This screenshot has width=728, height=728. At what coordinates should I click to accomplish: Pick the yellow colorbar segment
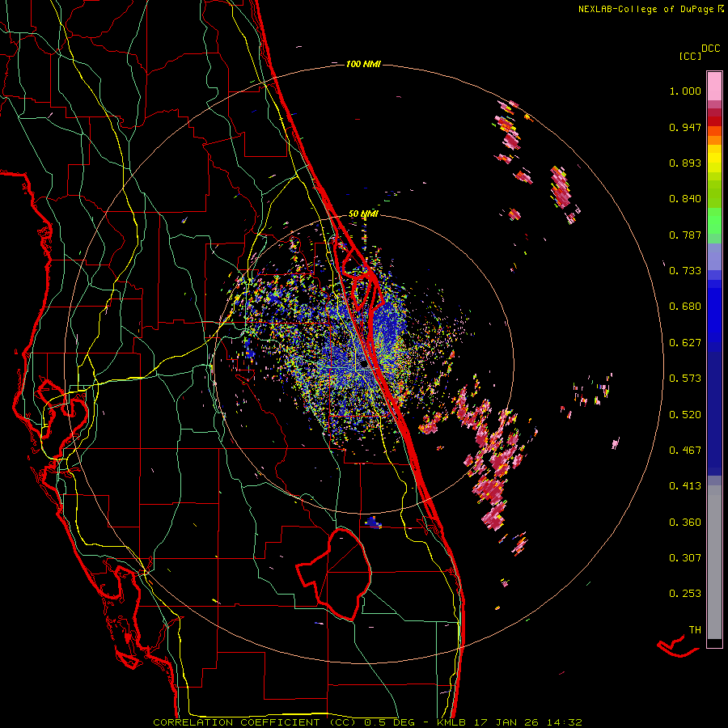coord(714,159)
